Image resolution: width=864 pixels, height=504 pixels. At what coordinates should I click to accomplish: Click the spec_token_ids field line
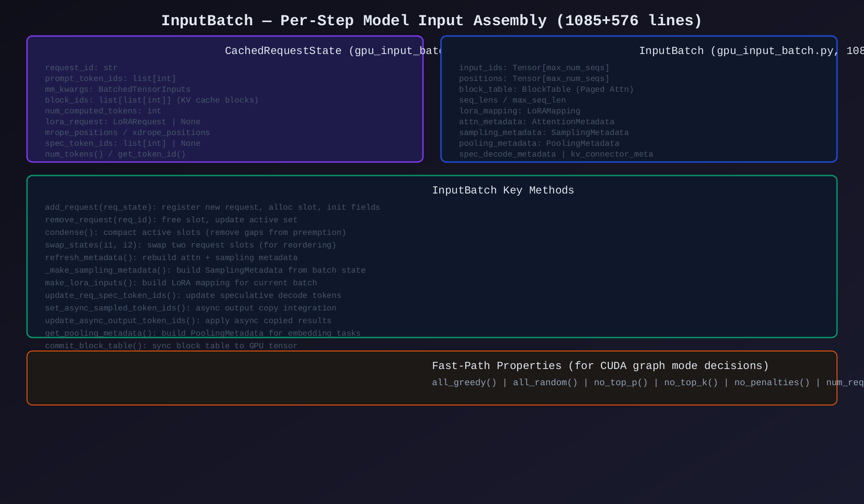point(122,144)
